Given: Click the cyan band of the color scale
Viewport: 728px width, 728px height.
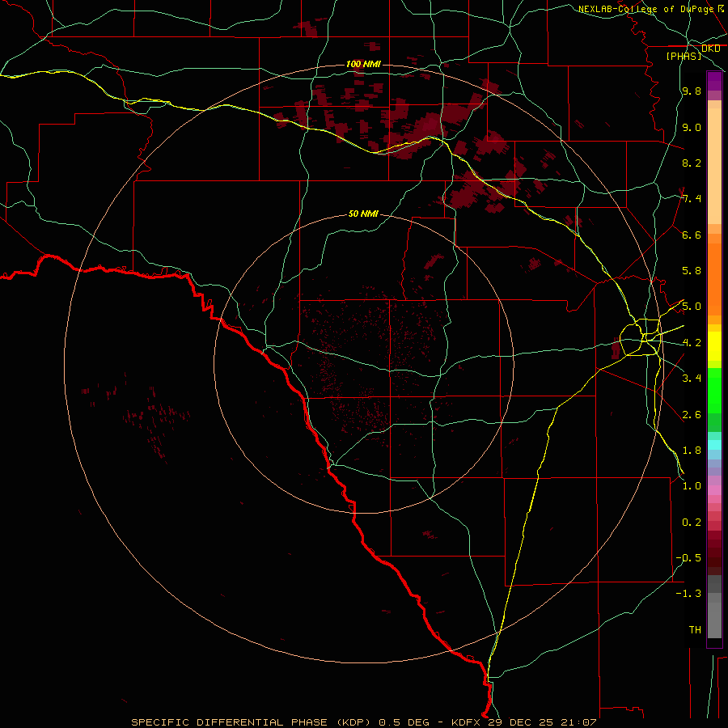Looking at the screenshot, I should [714, 445].
